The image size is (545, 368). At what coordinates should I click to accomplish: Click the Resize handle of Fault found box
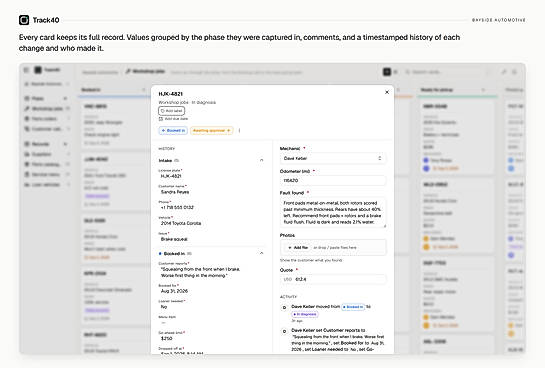(384, 226)
